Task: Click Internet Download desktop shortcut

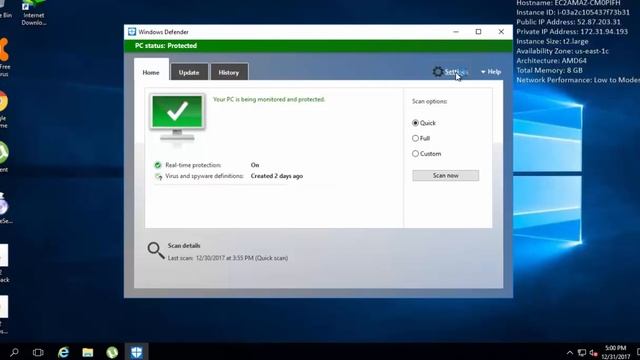Action: coord(33,13)
